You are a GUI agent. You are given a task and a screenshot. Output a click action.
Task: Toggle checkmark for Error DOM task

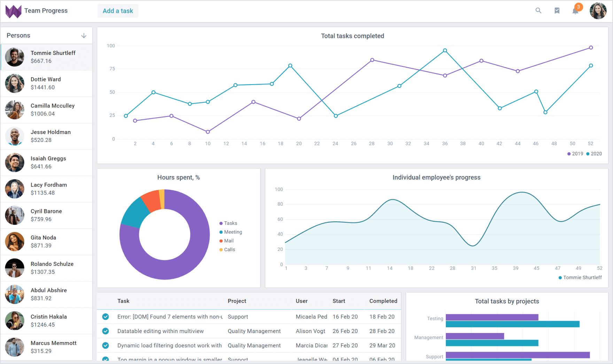(106, 317)
